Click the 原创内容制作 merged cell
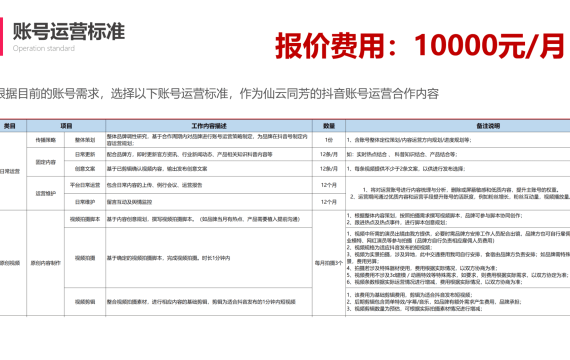The height and width of the screenshot is (360, 570). point(45,263)
